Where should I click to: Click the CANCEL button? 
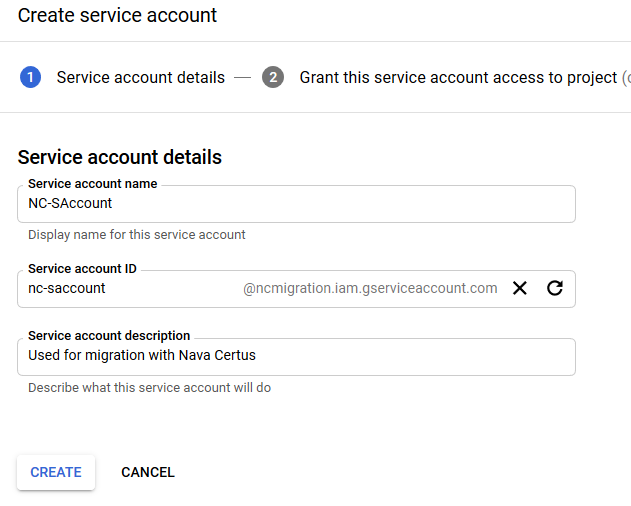point(148,472)
